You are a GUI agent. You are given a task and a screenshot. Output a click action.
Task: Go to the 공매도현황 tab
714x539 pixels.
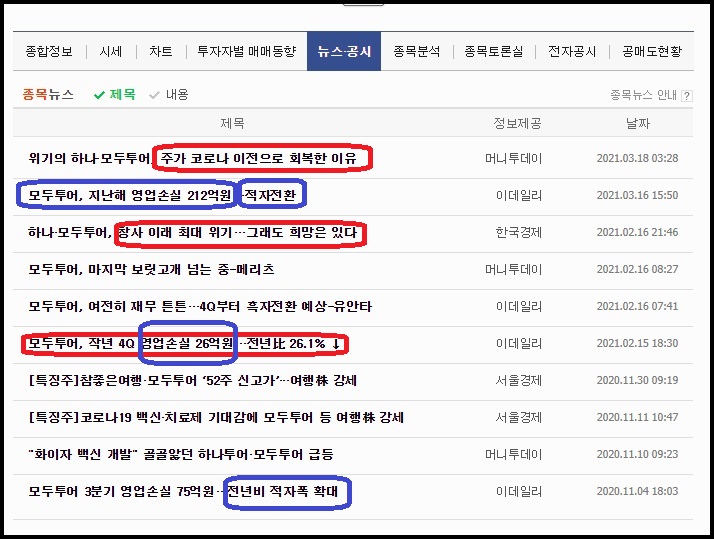pos(652,51)
